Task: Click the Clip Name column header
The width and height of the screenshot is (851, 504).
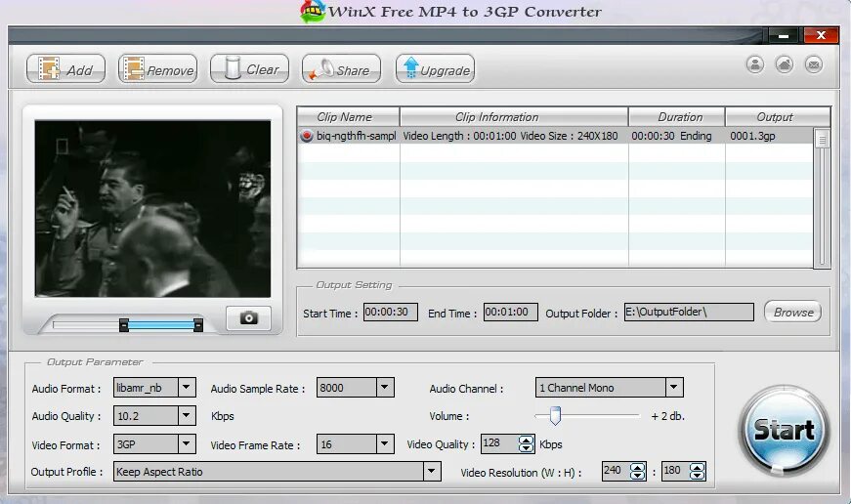Action: click(x=348, y=116)
